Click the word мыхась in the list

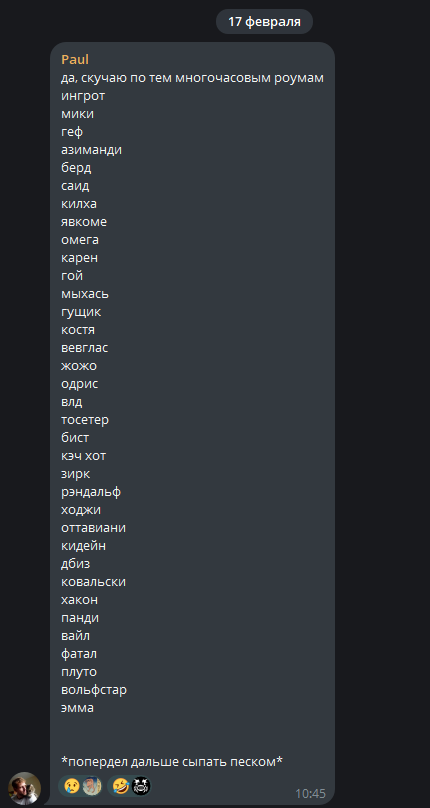coord(85,294)
